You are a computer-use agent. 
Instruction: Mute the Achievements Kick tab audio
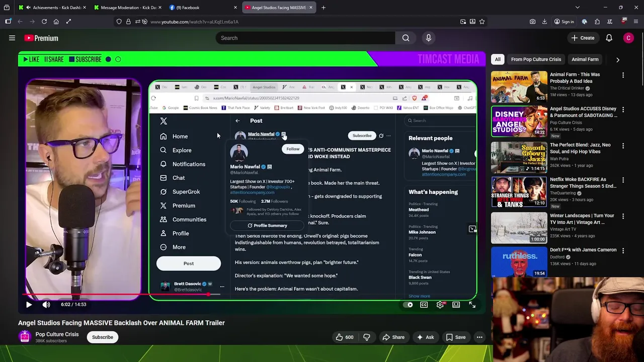tap(28, 8)
